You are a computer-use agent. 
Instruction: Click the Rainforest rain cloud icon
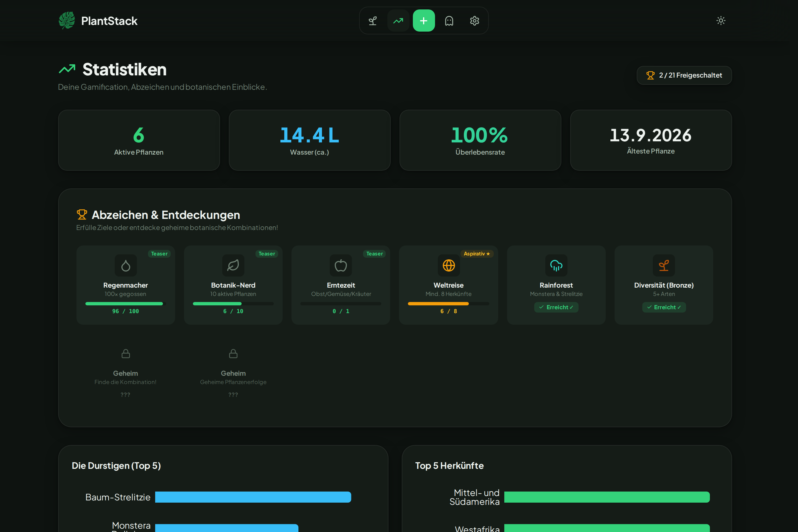click(x=556, y=265)
